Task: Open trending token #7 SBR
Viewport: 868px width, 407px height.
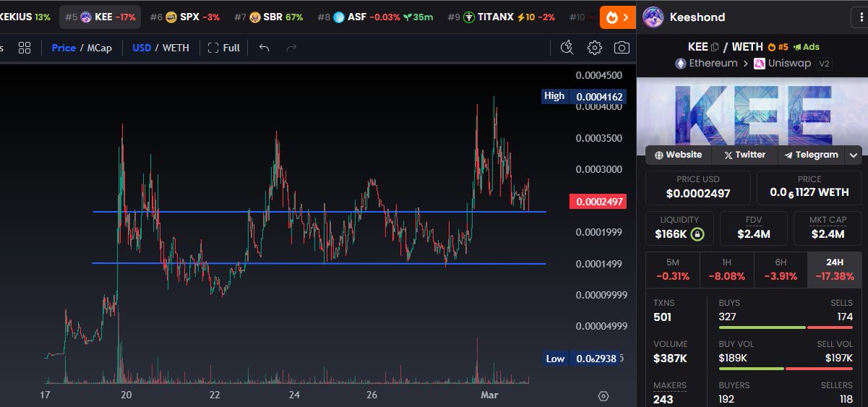Action: pos(268,17)
